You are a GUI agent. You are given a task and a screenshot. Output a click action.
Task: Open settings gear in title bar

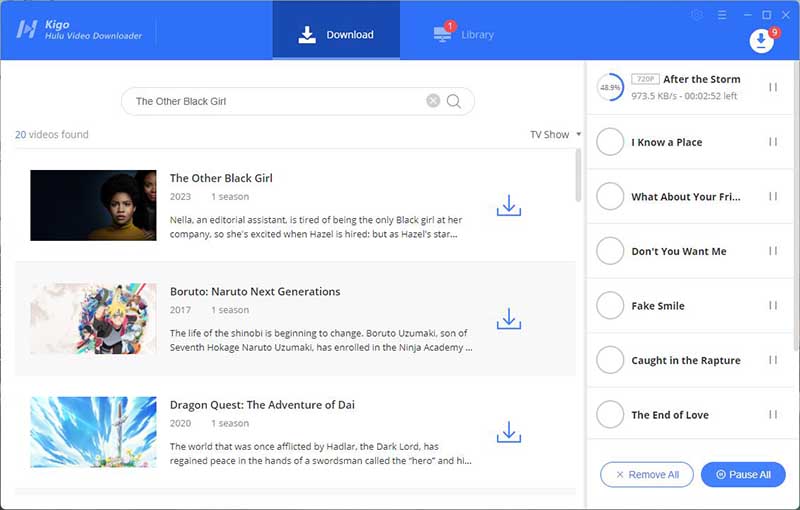[697, 15]
